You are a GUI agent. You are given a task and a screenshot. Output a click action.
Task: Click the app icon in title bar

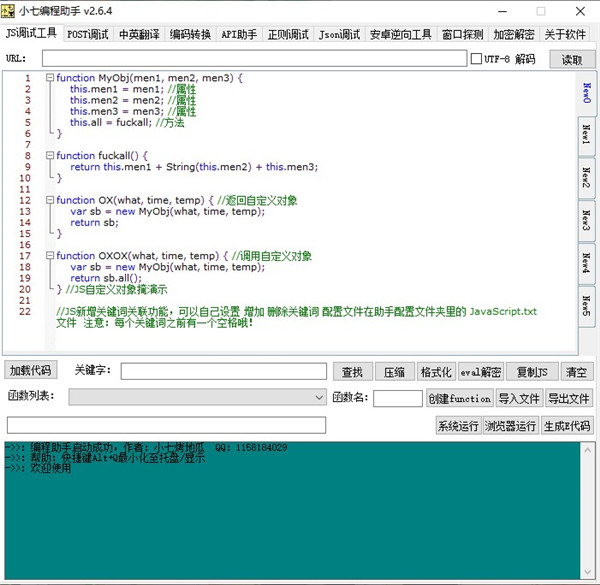click(x=8, y=11)
